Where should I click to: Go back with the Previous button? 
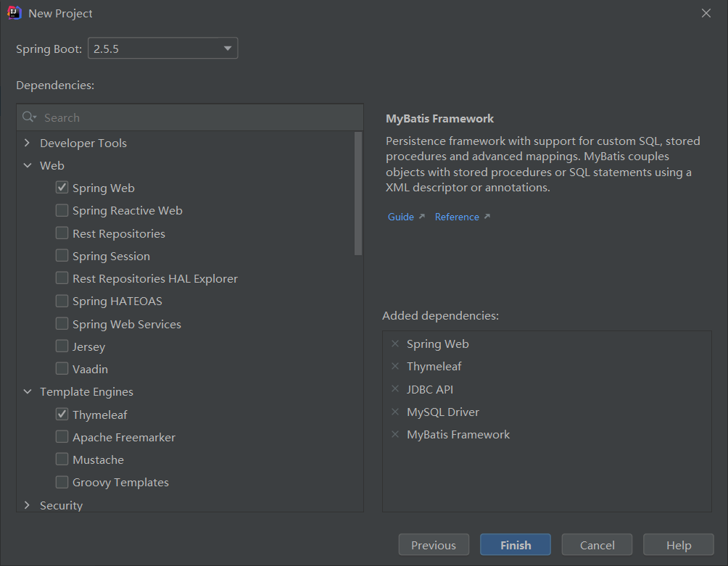point(434,545)
